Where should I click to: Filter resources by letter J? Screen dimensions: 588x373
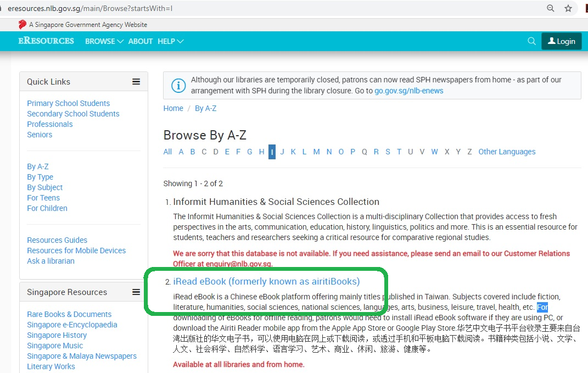[x=282, y=152]
